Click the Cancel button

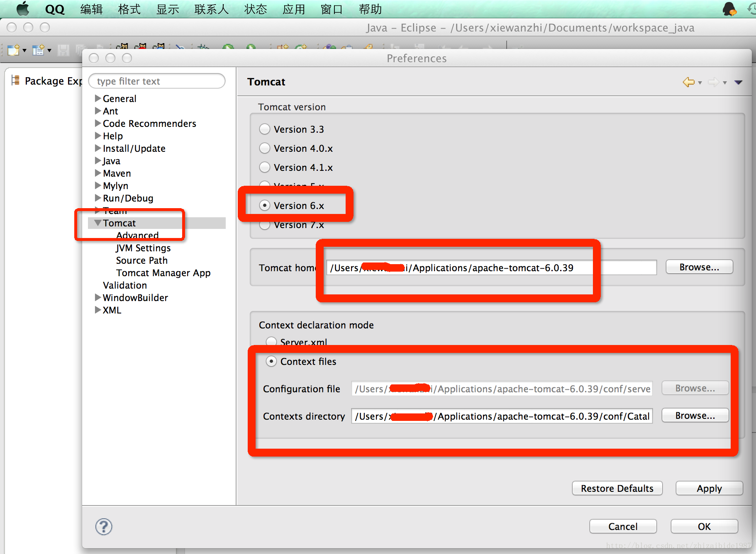coord(623,526)
